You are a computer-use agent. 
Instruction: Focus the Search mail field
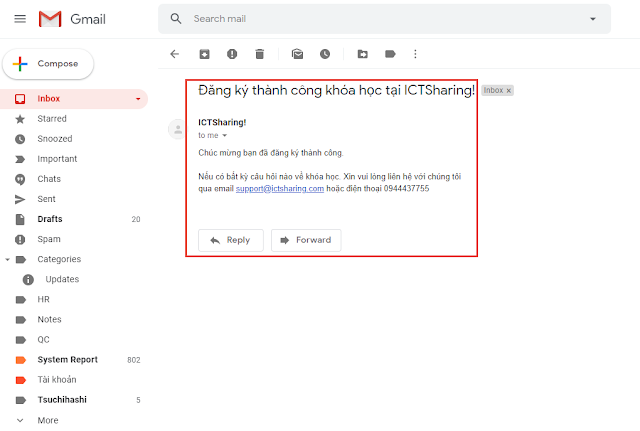tap(384, 19)
